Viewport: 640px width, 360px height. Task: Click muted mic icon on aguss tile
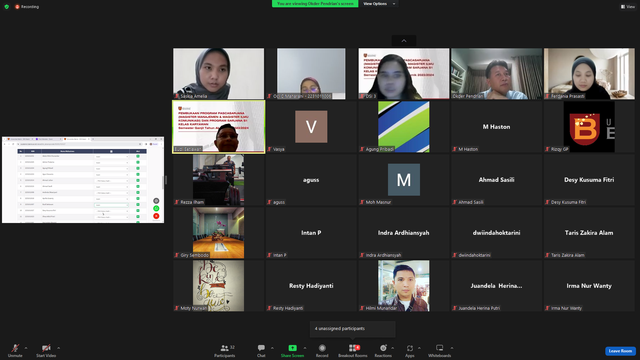pyautogui.click(x=269, y=202)
